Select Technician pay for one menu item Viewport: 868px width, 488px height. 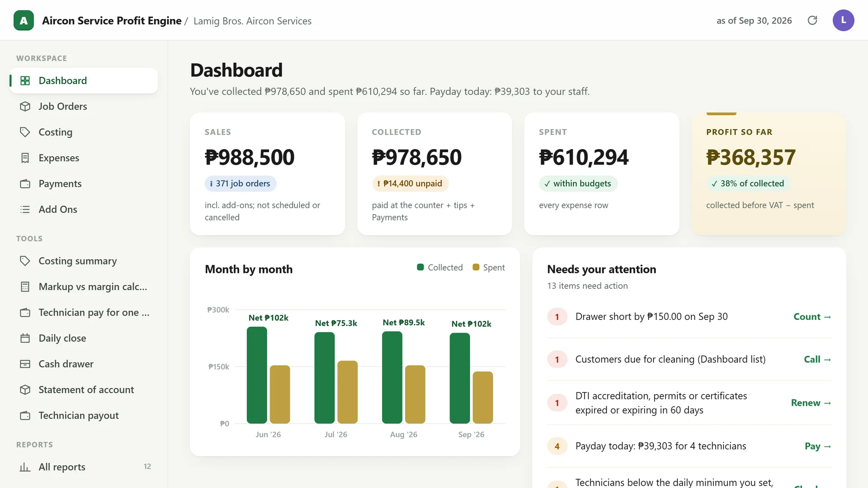coord(84,312)
